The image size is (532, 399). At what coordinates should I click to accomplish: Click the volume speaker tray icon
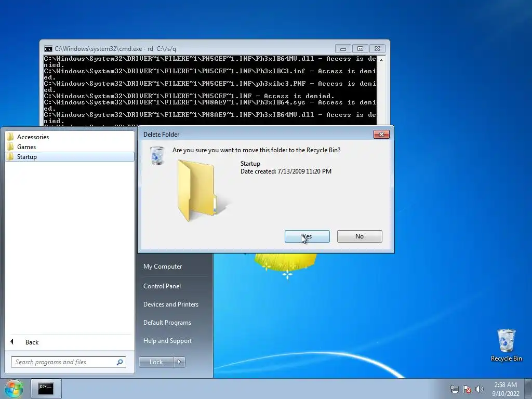point(479,389)
